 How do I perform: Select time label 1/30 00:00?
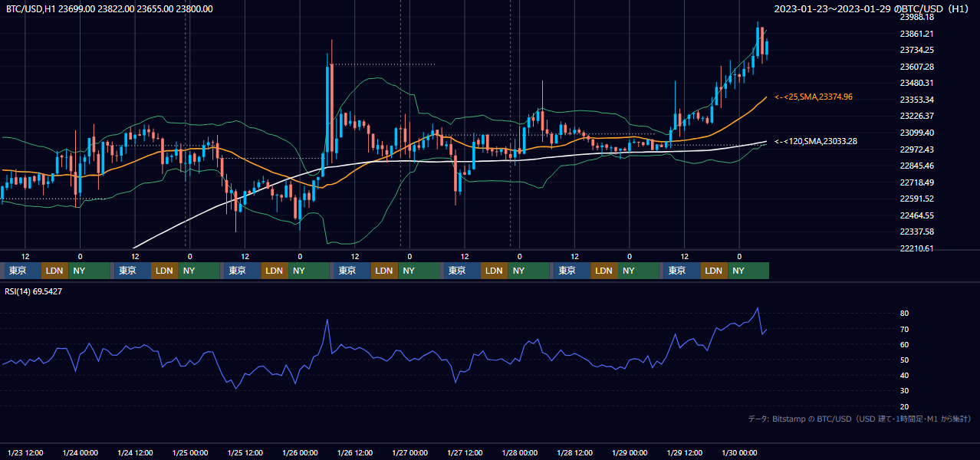click(x=739, y=452)
